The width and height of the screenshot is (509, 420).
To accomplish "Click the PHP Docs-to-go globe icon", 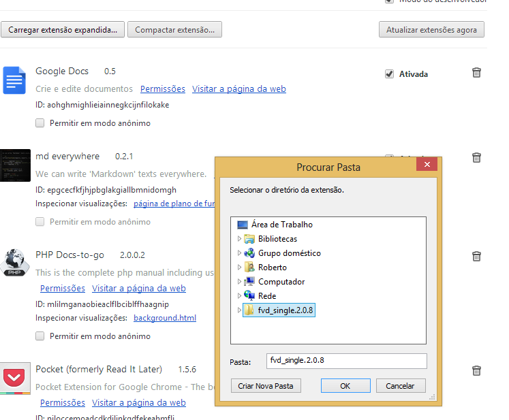I will point(14,263).
